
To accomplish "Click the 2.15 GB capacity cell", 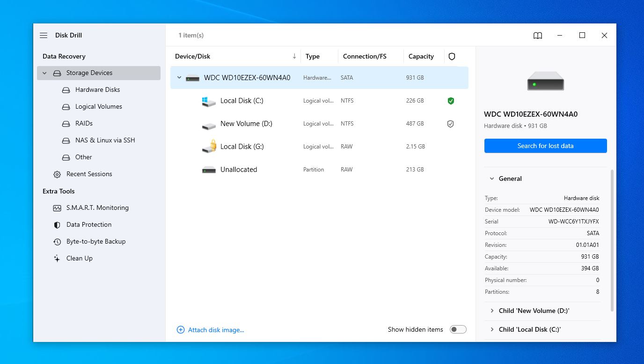I will [416, 147].
